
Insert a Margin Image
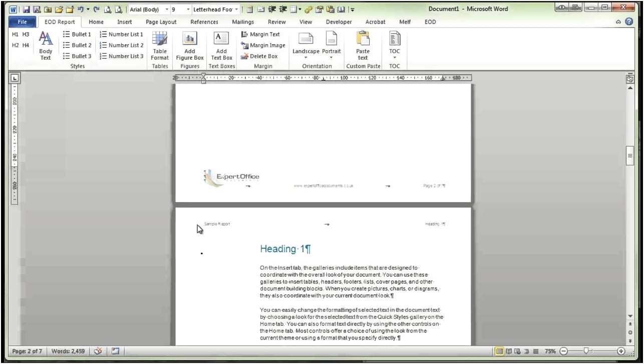[x=263, y=45]
